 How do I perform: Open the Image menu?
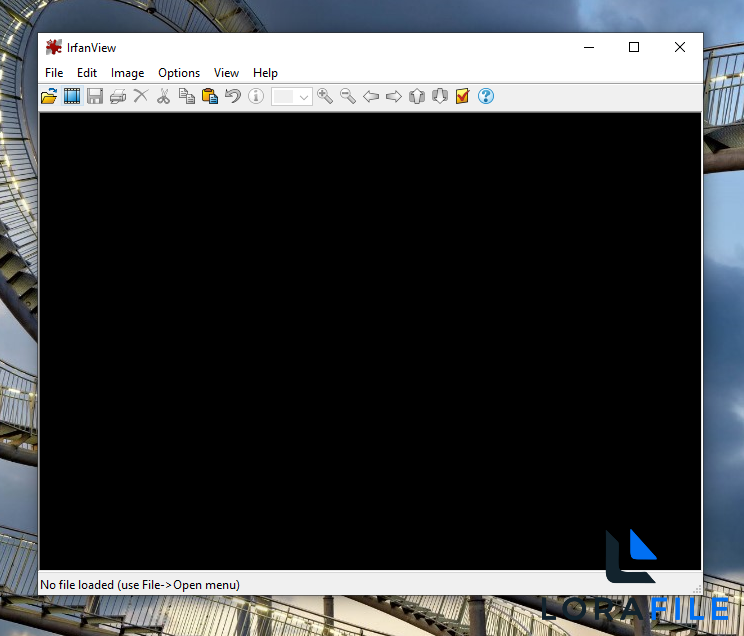coord(127,73)
